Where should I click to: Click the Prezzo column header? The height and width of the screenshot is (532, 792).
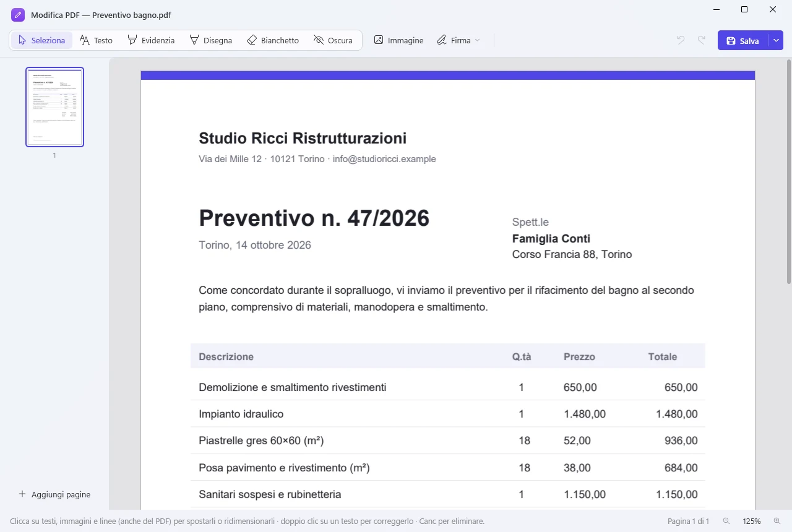[579, 356]
